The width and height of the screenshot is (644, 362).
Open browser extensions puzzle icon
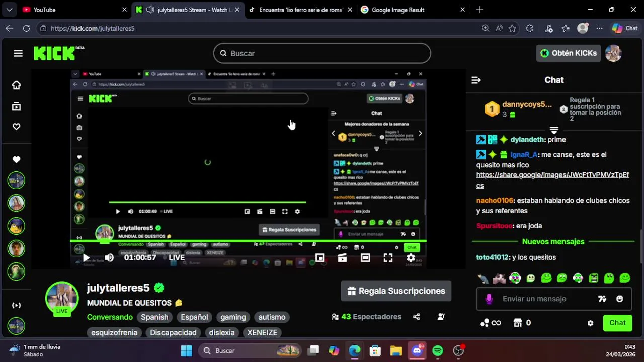coord(529,29)
